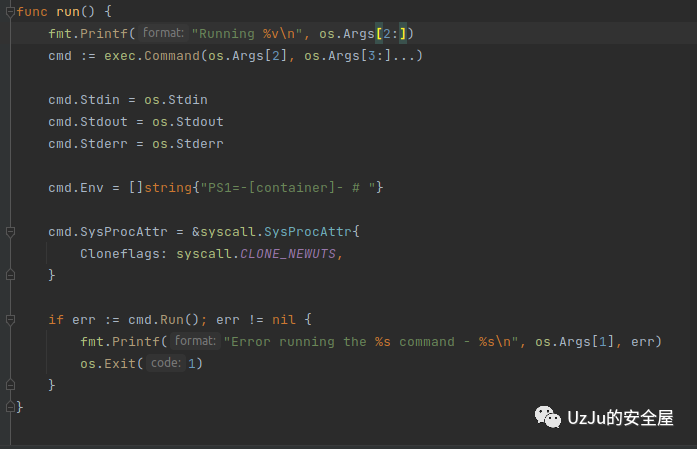Collapse the cmd.SysProcAttr block fold marker
Viewport: 697px width, 449px height.
pyautogui.click(x=11, y=232)
